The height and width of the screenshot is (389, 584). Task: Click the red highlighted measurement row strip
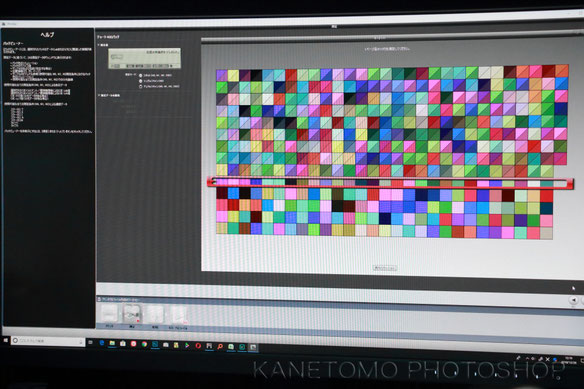pyautogui.click(x=390, y=183)
